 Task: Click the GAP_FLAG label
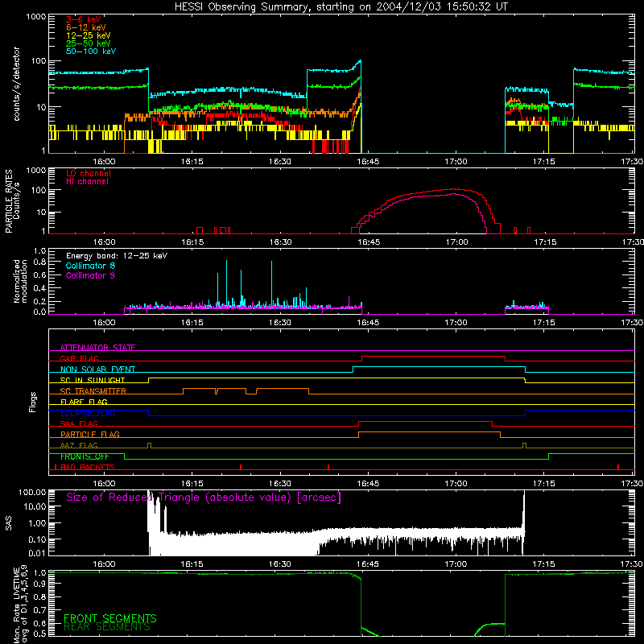(79, 358)
